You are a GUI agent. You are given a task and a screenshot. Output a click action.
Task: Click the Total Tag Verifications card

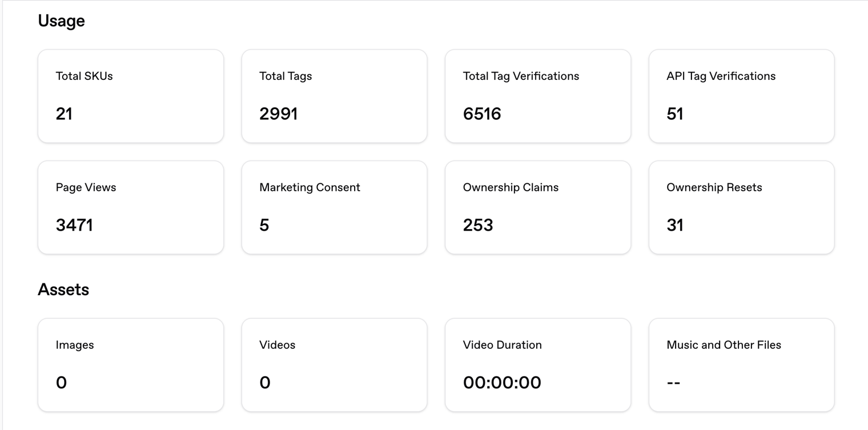(x=538, y=96)
